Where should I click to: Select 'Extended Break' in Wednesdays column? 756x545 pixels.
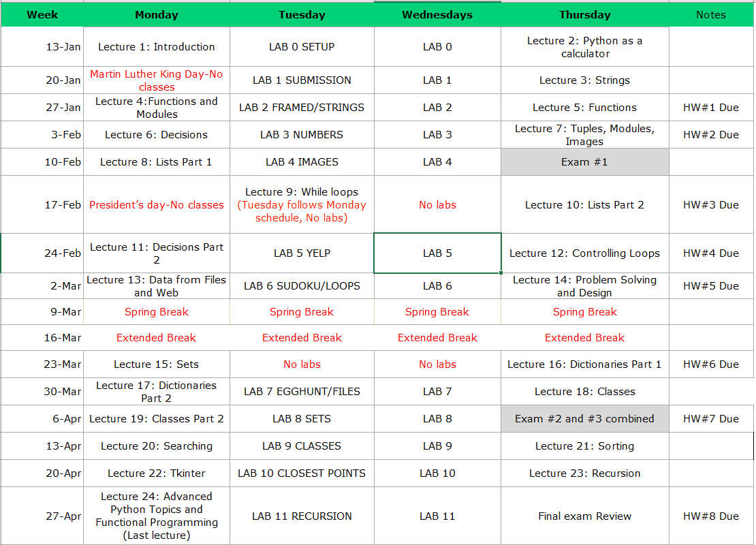[437, 338]
